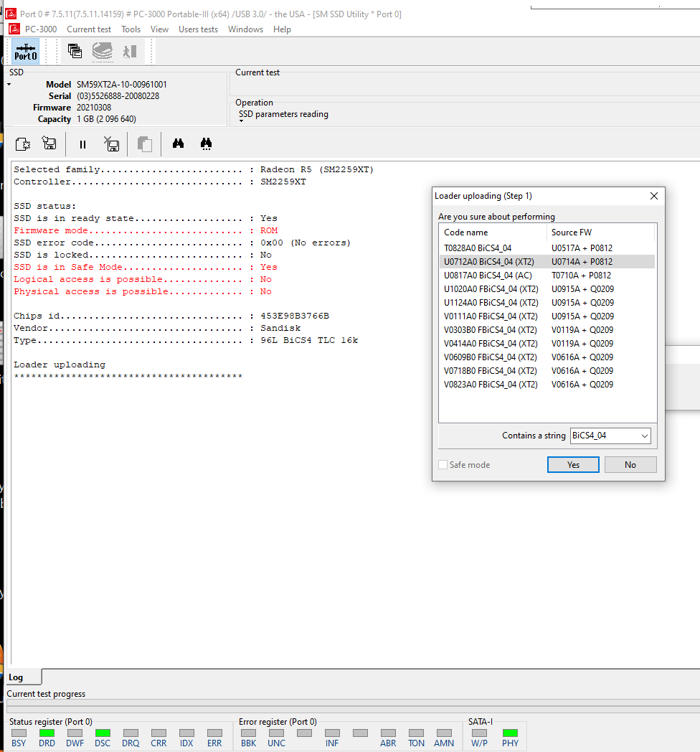Image resolution: width=700 pixels, height=752 pixels.
Task: Open the View menu
Action: [160, 29]
